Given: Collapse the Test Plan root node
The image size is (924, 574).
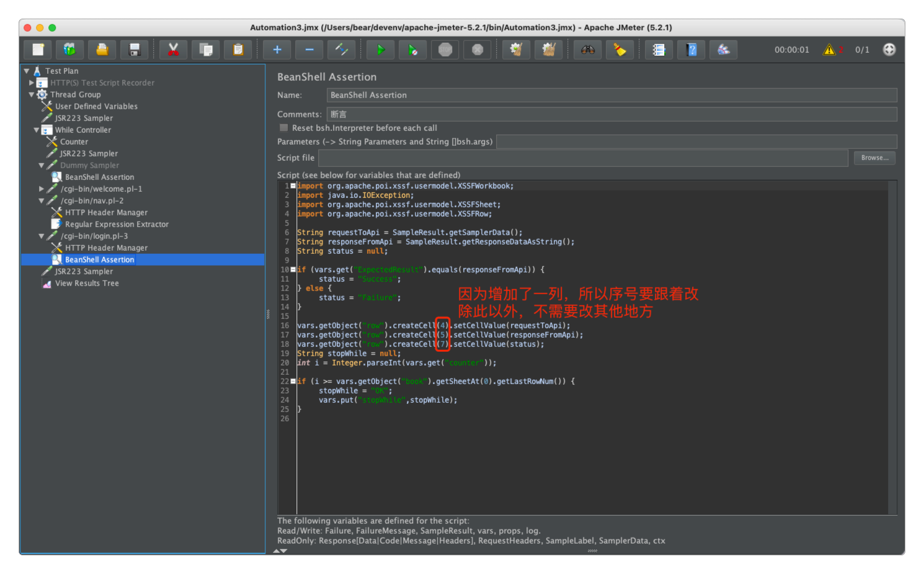Looking at the screenshot, I should click(x=27, y=71).
